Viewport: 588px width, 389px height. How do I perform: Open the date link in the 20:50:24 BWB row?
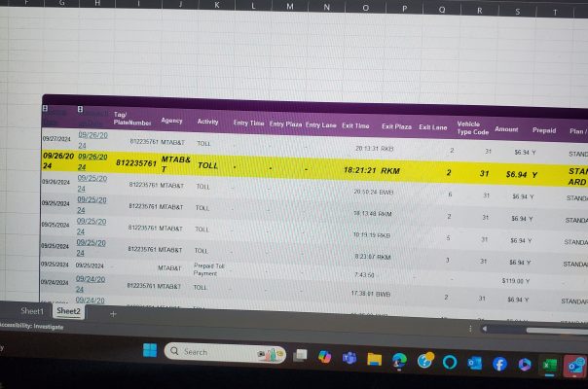pos(92,183)
